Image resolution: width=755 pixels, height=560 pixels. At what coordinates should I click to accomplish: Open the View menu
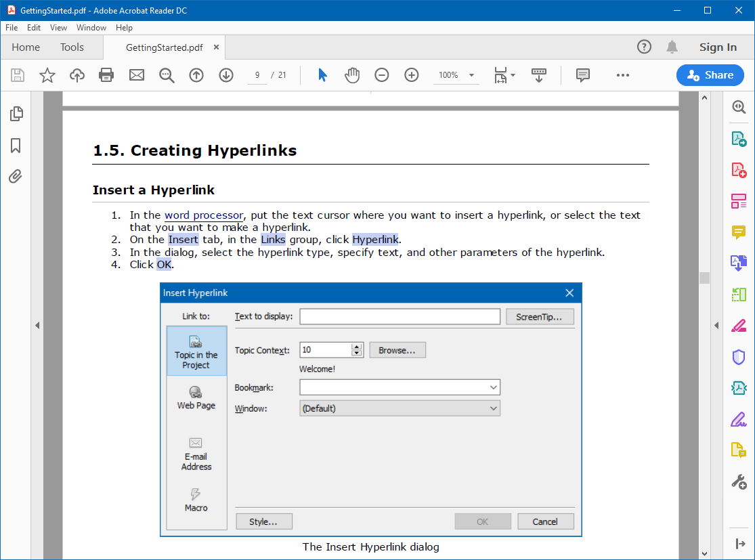(x=58, y=28)
